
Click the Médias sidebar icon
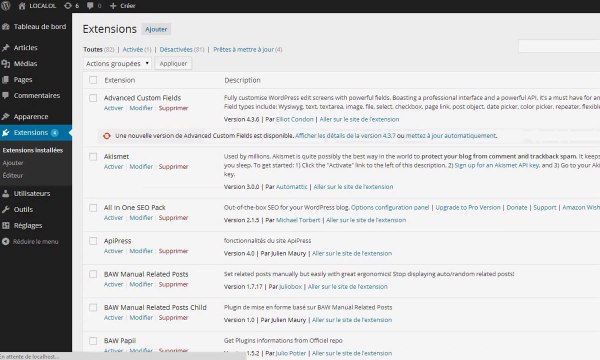(5, 64)
